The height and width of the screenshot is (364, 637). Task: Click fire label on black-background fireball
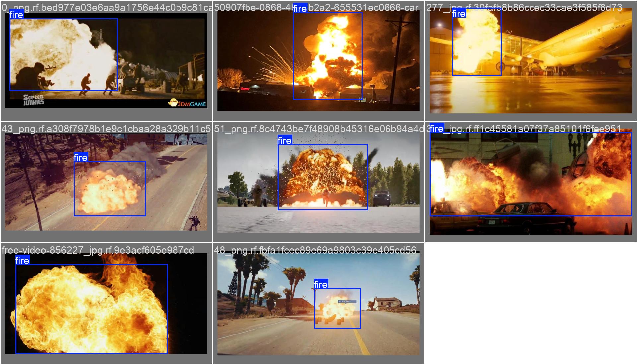click(x=22, y=260)
